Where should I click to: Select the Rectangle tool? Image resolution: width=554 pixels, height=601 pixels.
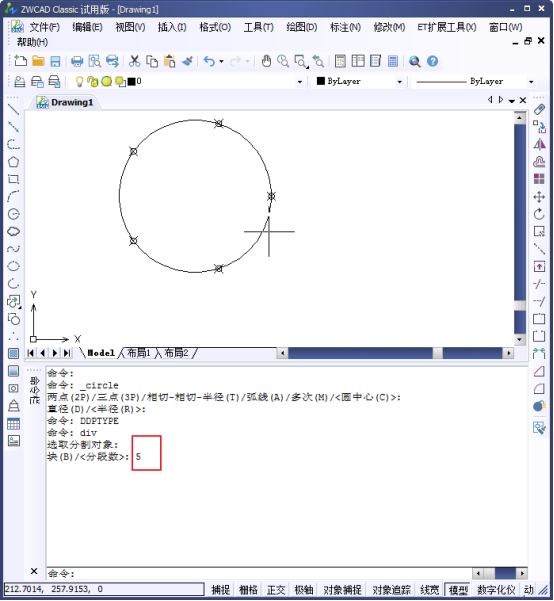coord(13,179)
